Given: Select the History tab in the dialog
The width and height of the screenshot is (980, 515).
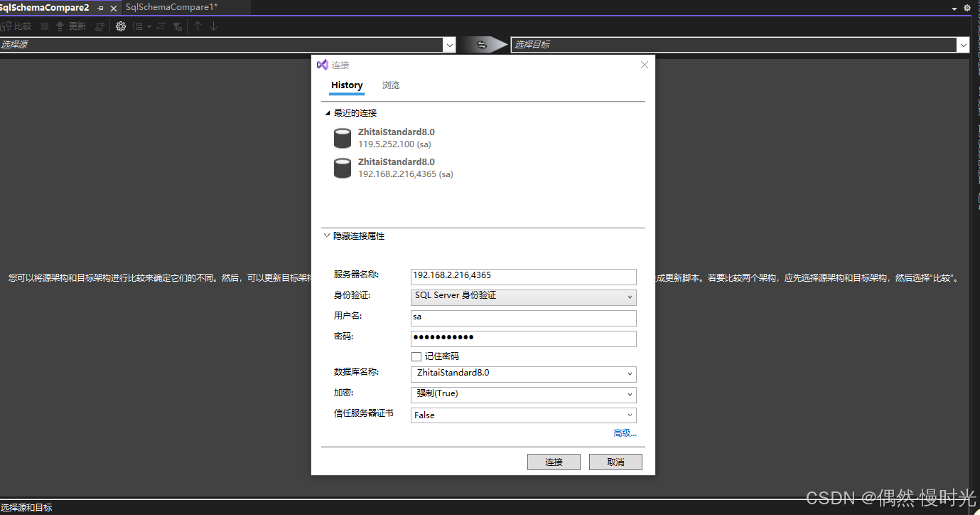Looking at the screenshot, I should coord(347,85).
